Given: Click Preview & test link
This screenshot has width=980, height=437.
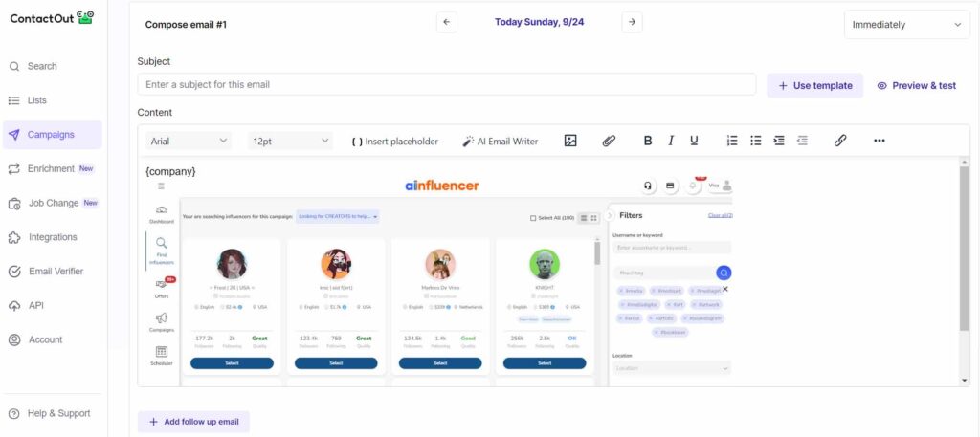Looking at the screenshot, I should [916, 85].
